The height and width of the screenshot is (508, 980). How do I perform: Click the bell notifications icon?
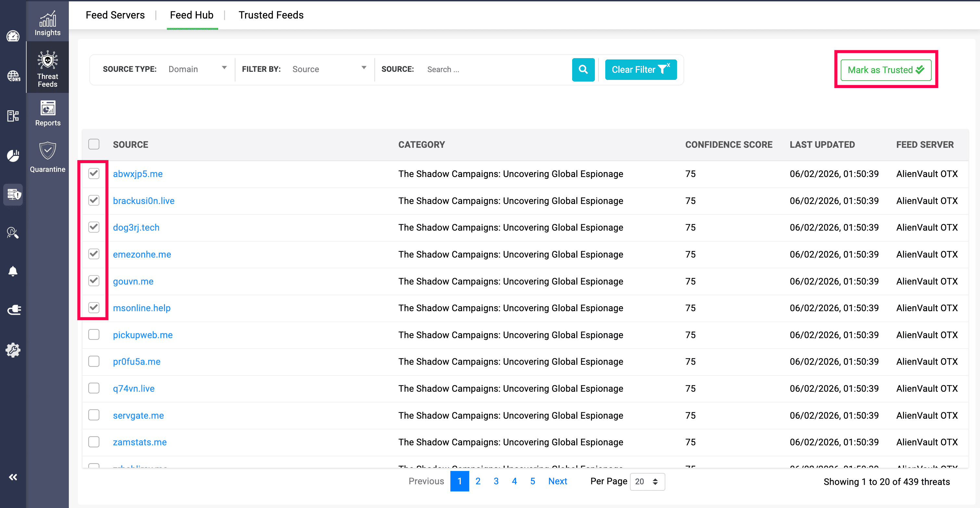(x=13, y=271)
